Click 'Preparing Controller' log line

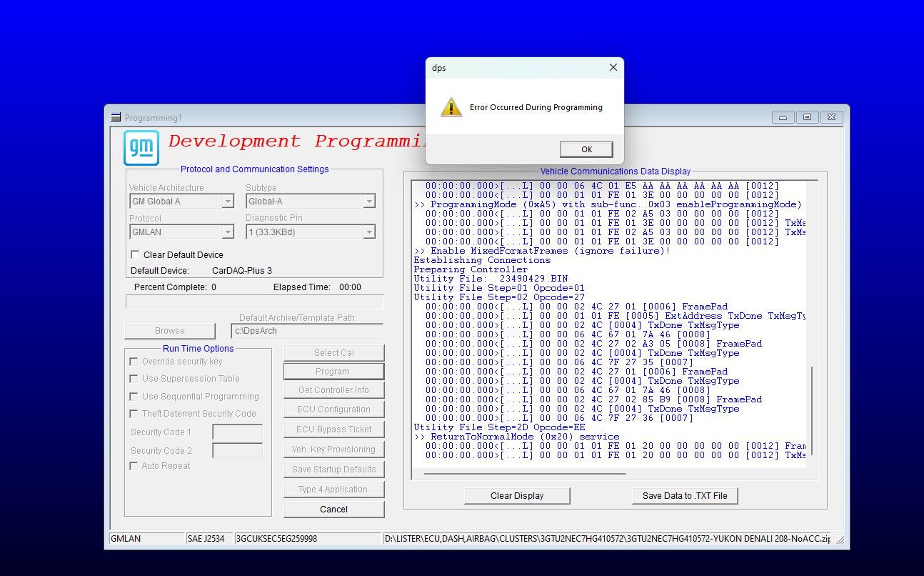pyautogui.click(x=471, y=269)
